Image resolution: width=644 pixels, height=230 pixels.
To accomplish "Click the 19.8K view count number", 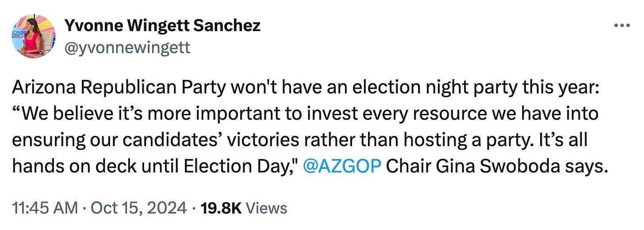I will click(x=220, y=208).
